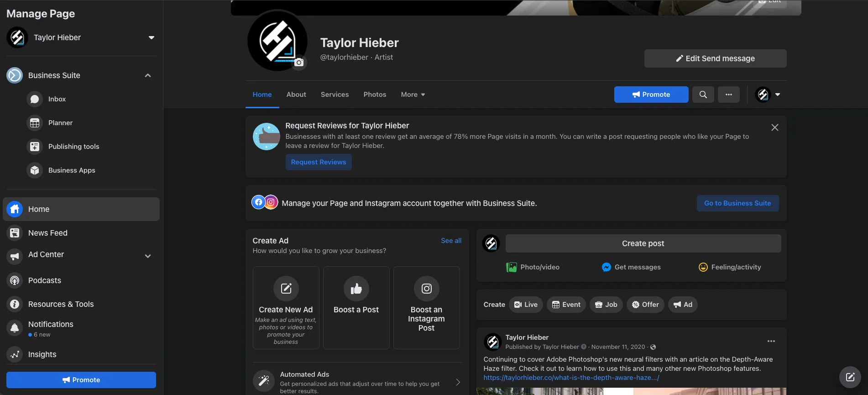Click the "6 new" notifications text
868x395 pixels.
42,335
